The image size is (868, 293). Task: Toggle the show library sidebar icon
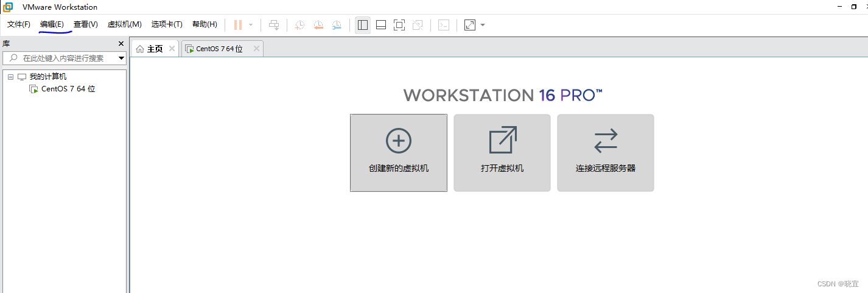[363, 25]
